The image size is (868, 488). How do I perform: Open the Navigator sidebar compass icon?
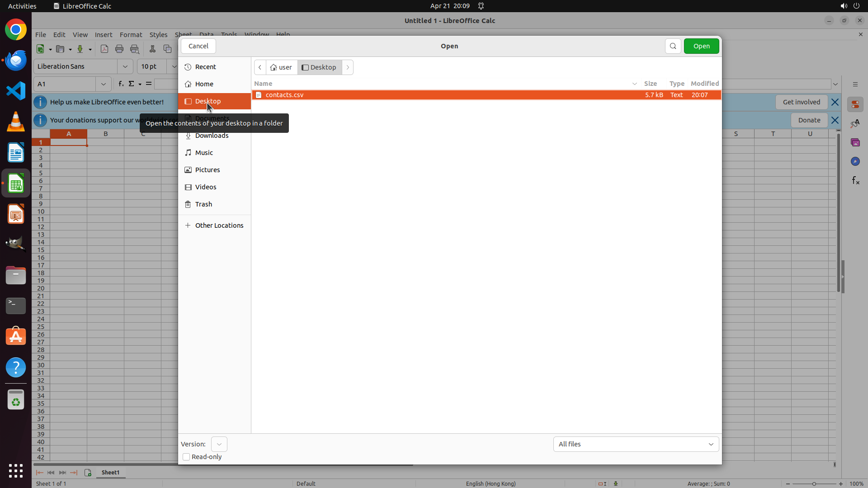click(855, 162)
